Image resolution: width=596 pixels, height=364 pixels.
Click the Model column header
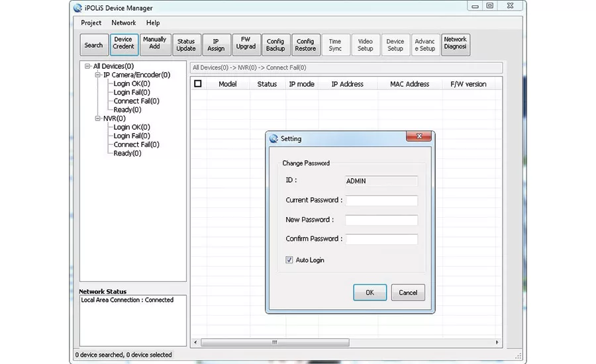point(228,84)
